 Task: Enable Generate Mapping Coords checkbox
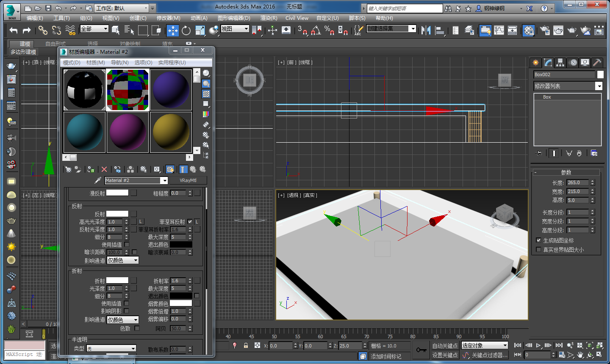click(x=539, y=240)
